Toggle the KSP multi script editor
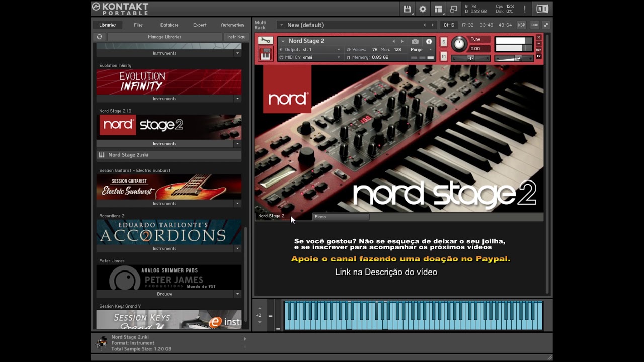Viewport: 644px width, 362px height. click(522, 25)
